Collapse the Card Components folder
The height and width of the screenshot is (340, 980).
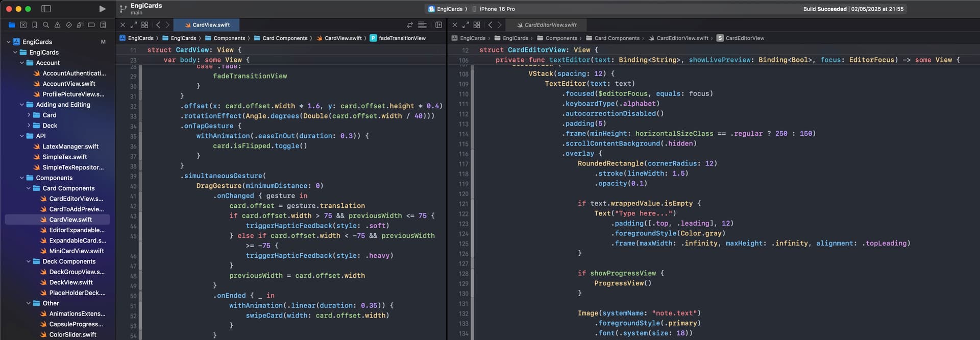[29, 188]
